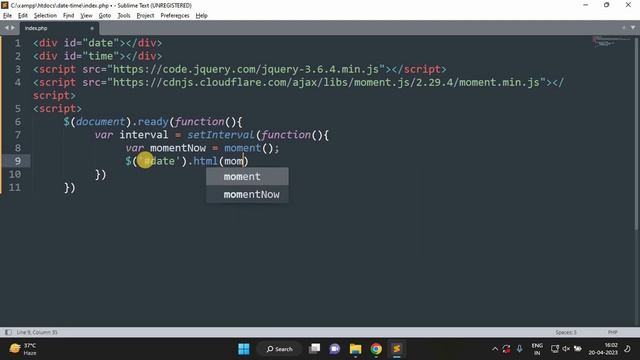The height and width of the screenshot is (360, 640).
Task: Open the Chat (Teams) taskbar icon
Action: tap(335, 349)
